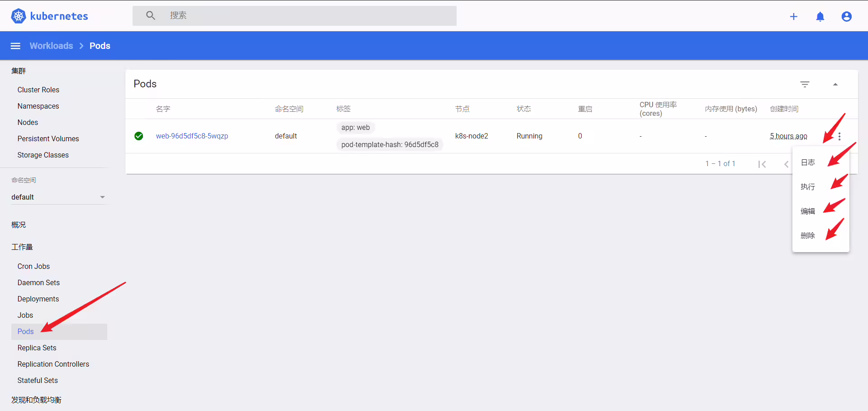The image size is (868, 411).
Task: Click the '5 hours ago' creation time
Action: (788, 136)
